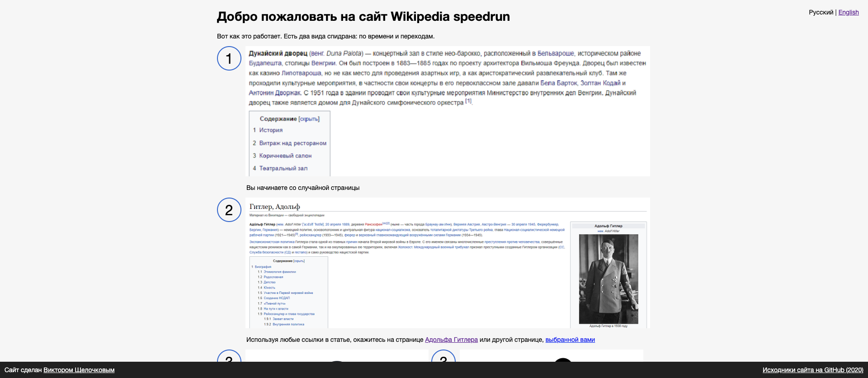The height and width of the screenshot is (378, 868).
Task: Follow the 'выбранной вами' link
Action: click(x=570, y=340)
